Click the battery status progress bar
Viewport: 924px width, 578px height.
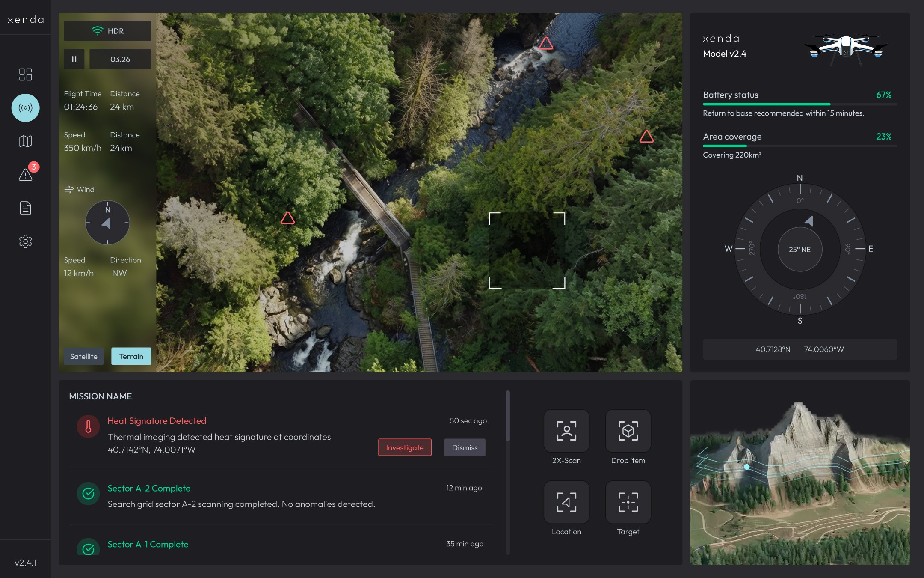coord(800,104)
